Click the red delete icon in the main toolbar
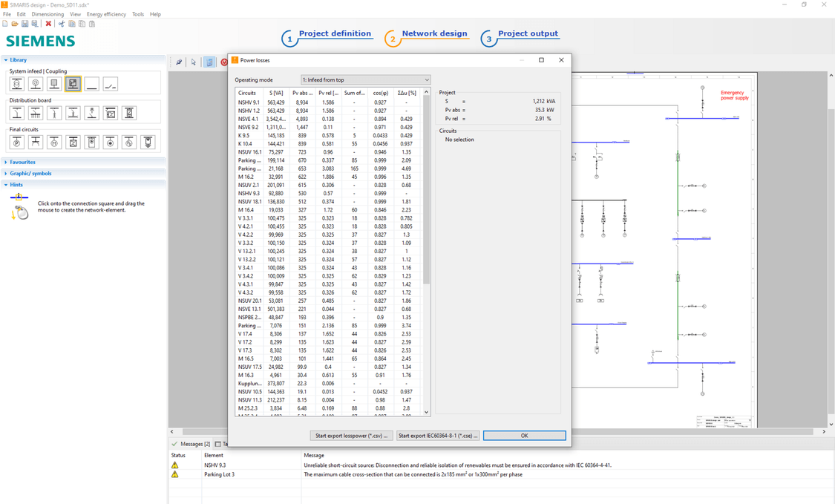The width and height of the screenshot is (835, 504). coord(48,23)
